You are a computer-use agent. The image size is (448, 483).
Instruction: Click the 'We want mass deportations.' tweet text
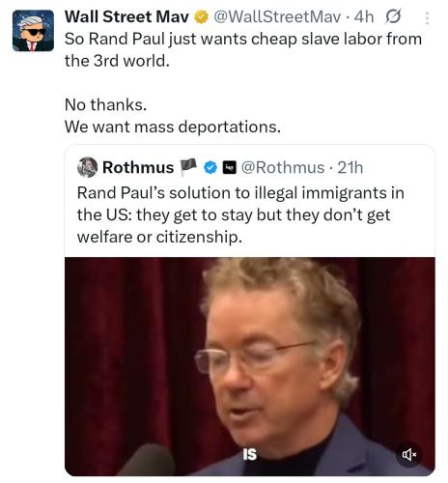pos(173,127)
